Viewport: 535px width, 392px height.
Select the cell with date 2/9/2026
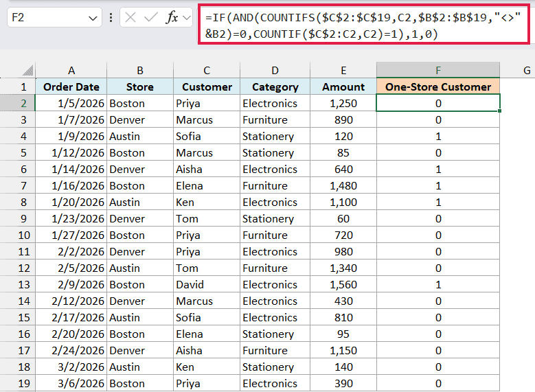71,284
